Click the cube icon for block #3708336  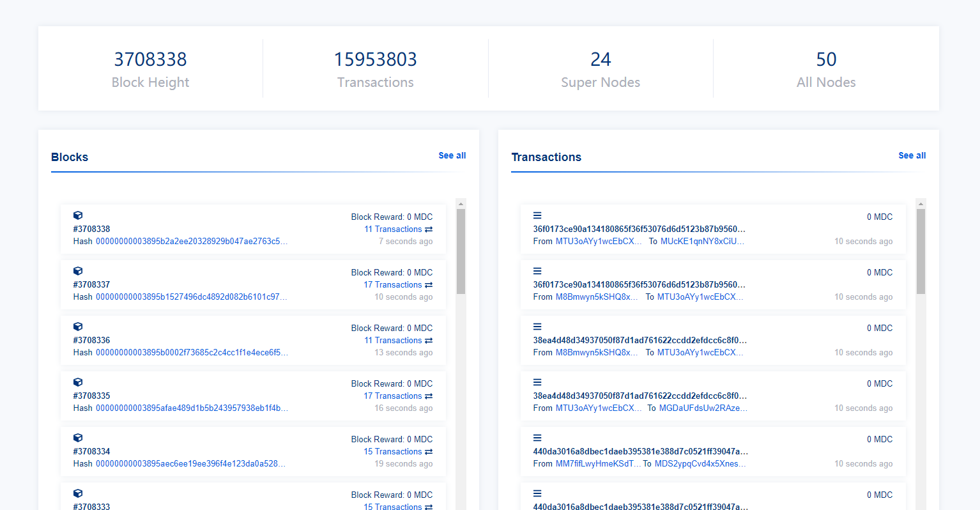click(x=78, y=327)
